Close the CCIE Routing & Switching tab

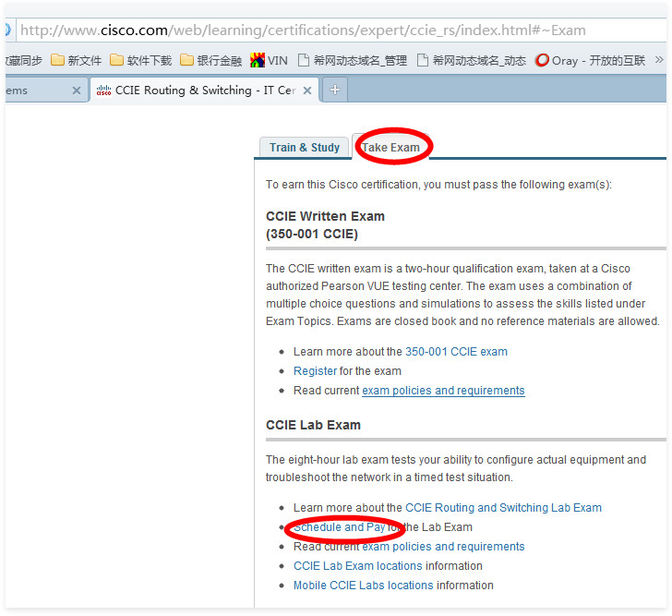click(307, 91)
